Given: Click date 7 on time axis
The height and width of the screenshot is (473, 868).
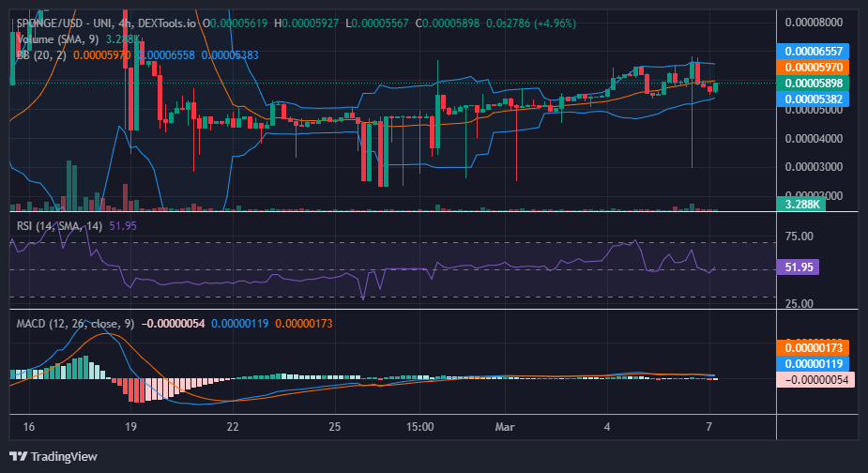Looking at the screenshot, I should (x=709, y=427).
